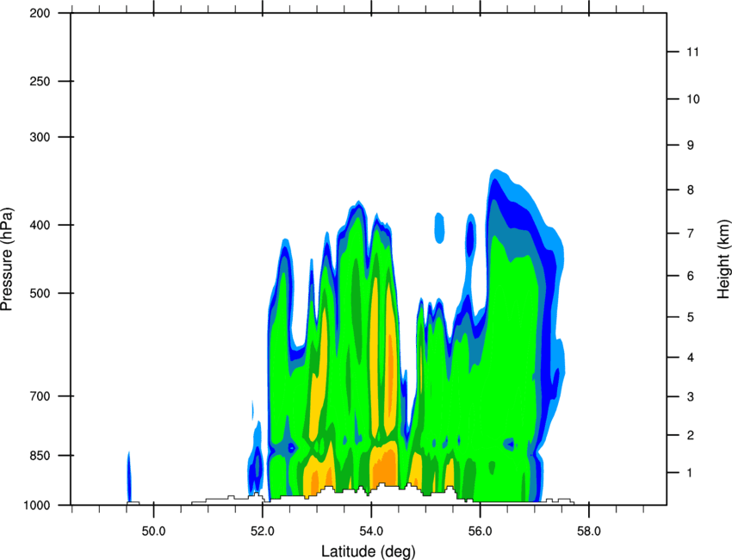Click the 850 pressure tick label
This screenshot has width=732, height=560.
pos(40,456)
